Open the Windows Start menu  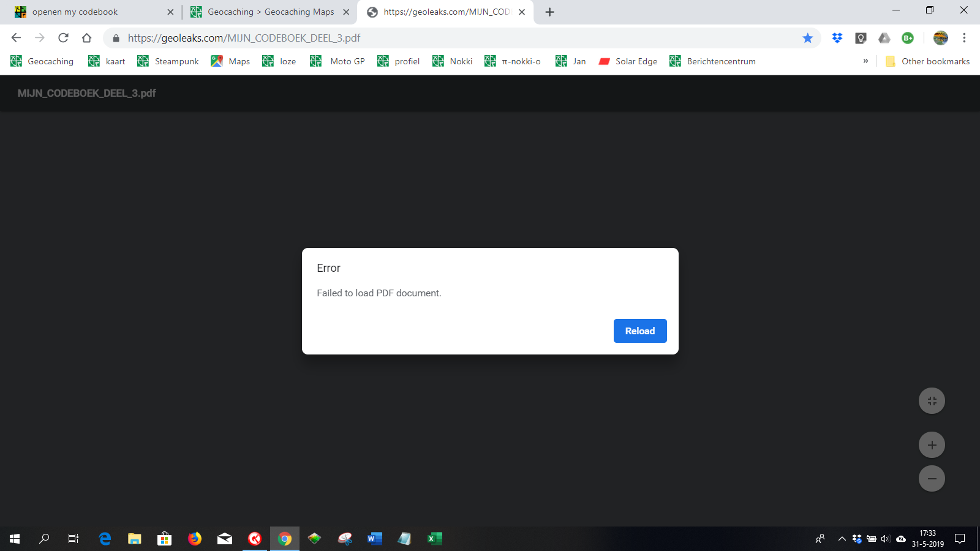click(x=15, y=539)
